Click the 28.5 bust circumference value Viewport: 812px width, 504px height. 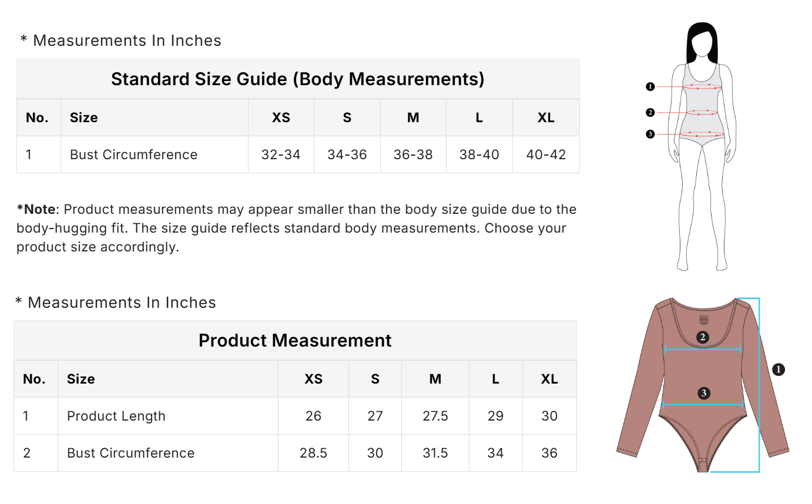pos(313,453)
